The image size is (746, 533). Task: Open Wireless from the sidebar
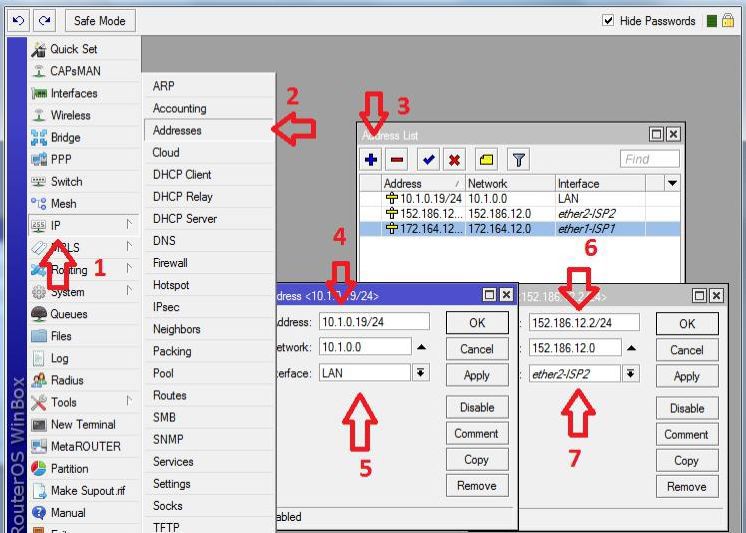tap(85, 115)
